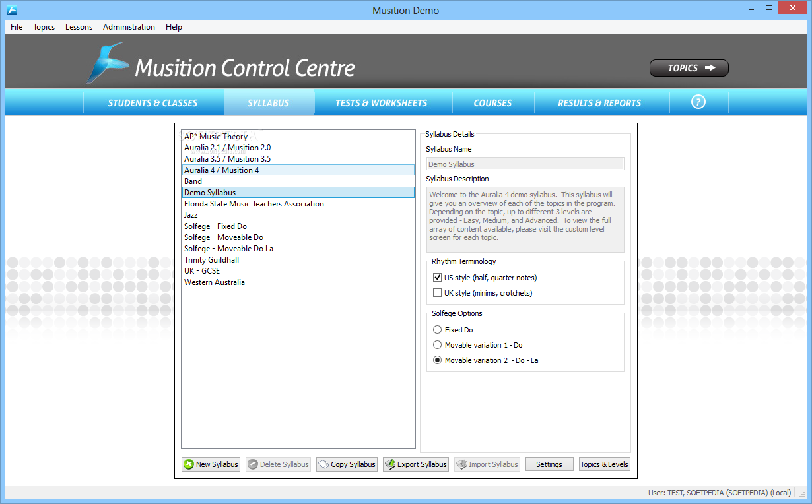
Task: Switch to Syllabus tab
Action: pos(269,103)
